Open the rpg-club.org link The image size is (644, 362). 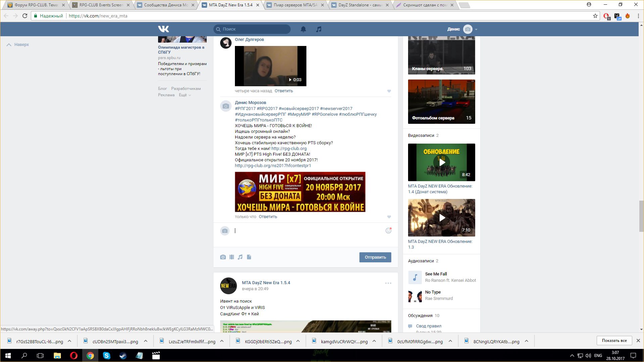[x=289, y=148]
